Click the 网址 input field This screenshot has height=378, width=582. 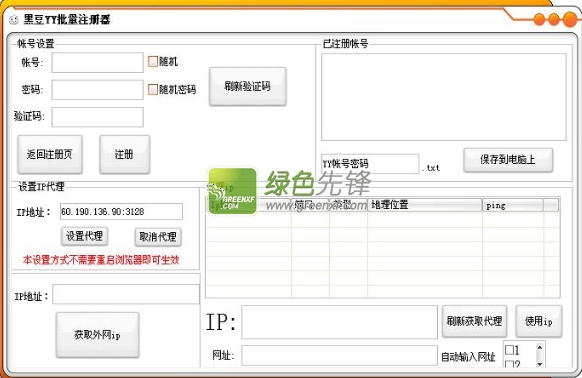pyautogui.click(x=339, y=355)
